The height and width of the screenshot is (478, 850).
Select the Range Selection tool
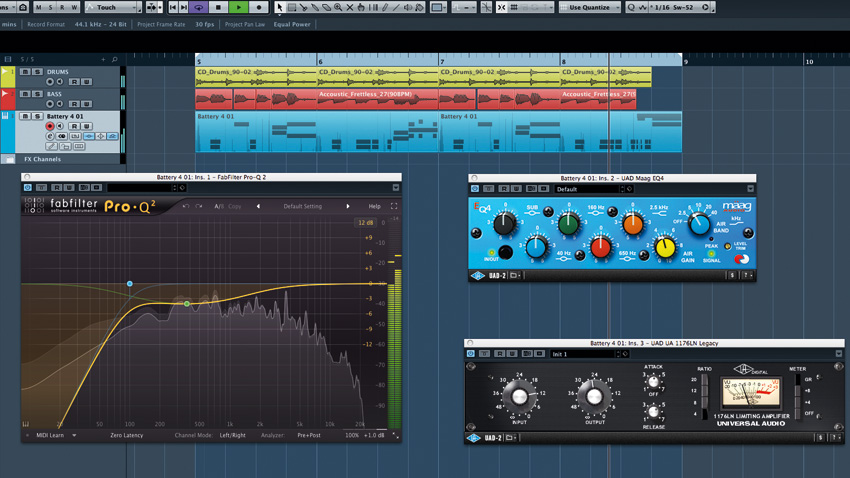pos(292,8)
